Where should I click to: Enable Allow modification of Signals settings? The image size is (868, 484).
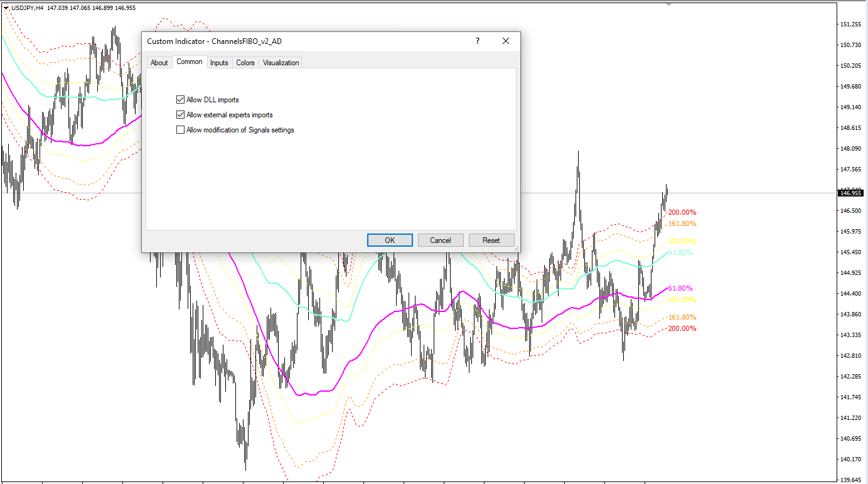click(181, 130)
